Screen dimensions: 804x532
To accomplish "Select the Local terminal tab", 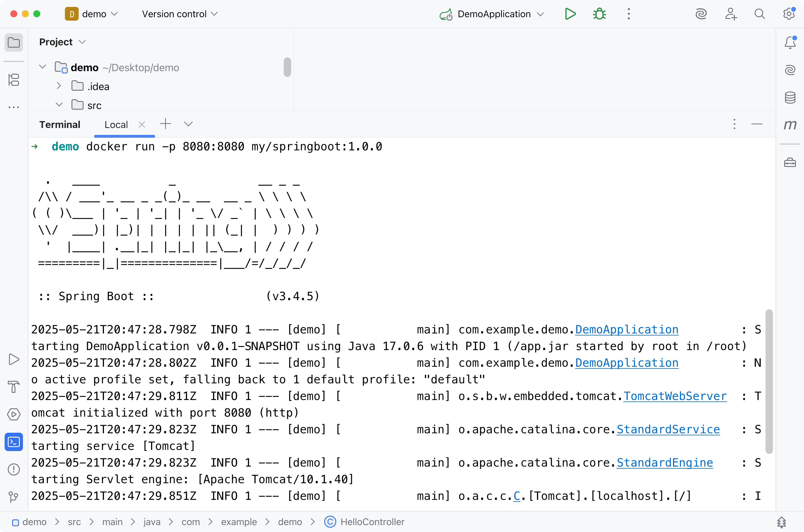I will click(x=116, y=125).
